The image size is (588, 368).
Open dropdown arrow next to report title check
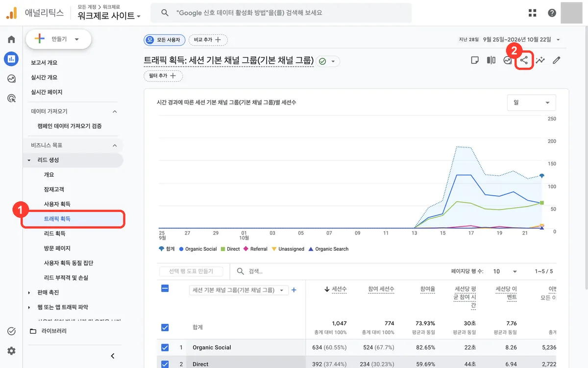(x=333, y=61)
